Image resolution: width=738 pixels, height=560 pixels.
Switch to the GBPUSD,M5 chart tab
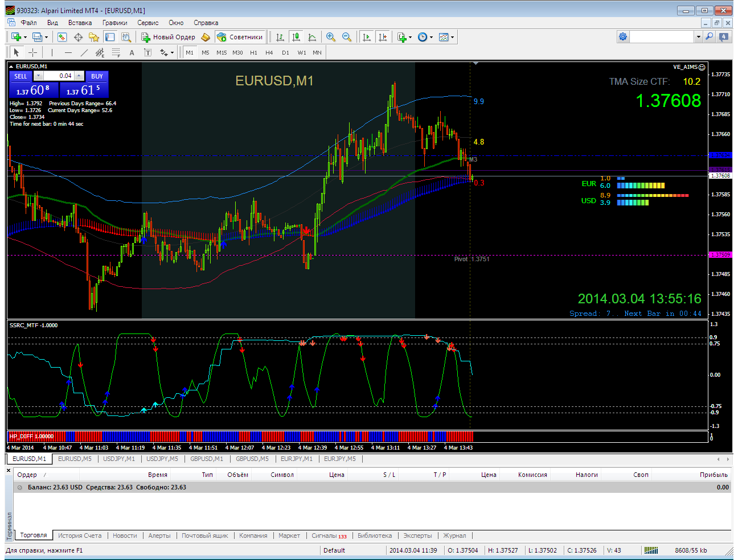pyautogui.click(x=252, y=459)
